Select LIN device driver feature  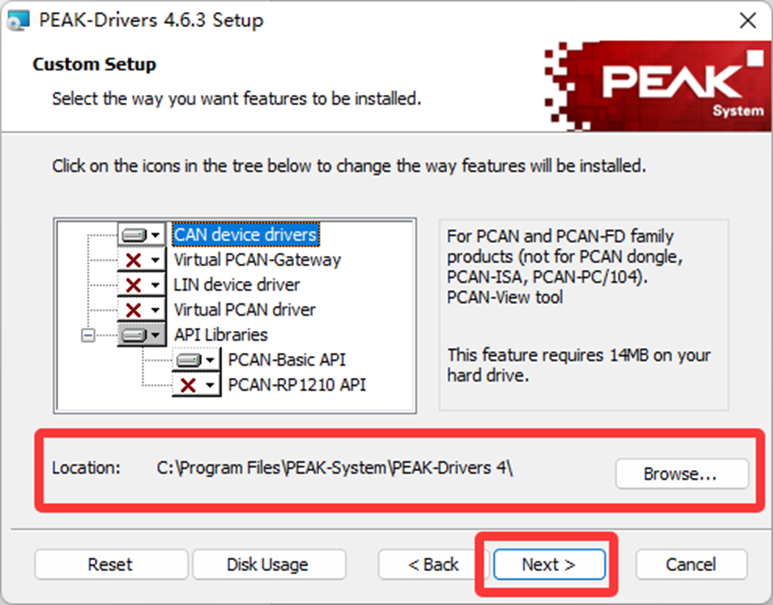coord(237,285)
